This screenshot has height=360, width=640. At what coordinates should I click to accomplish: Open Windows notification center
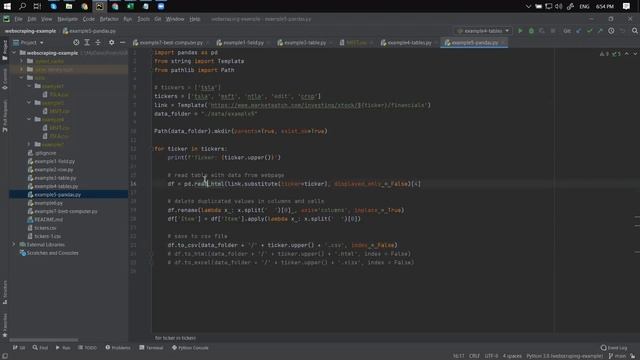(627, 6)
